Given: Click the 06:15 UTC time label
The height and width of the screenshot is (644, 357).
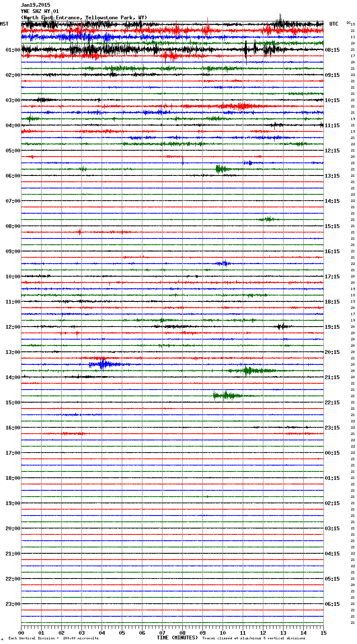Looking at the screenshot, I should click(332, 604).
